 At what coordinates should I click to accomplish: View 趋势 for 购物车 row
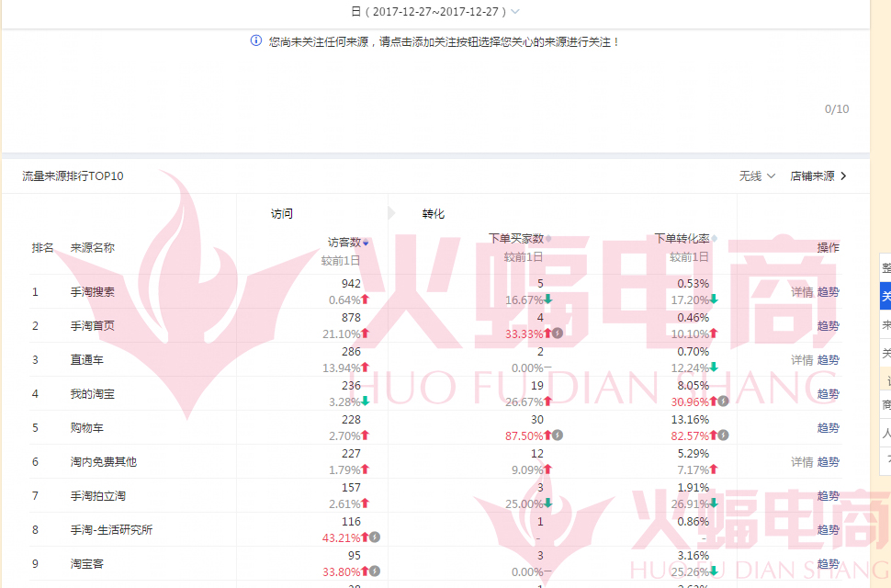pos(828,428)
